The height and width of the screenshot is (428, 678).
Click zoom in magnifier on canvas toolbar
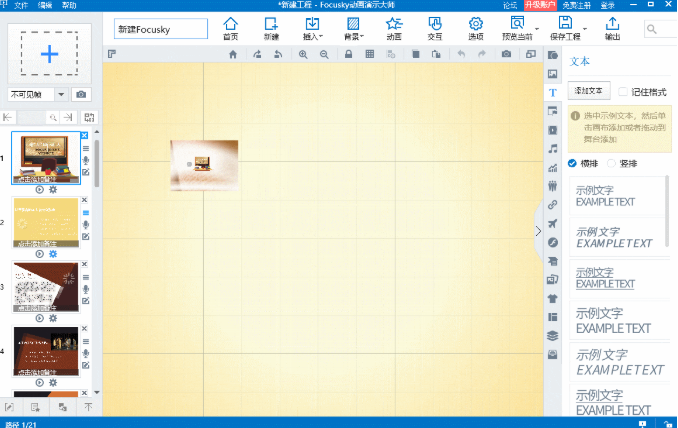pos(304,54)
